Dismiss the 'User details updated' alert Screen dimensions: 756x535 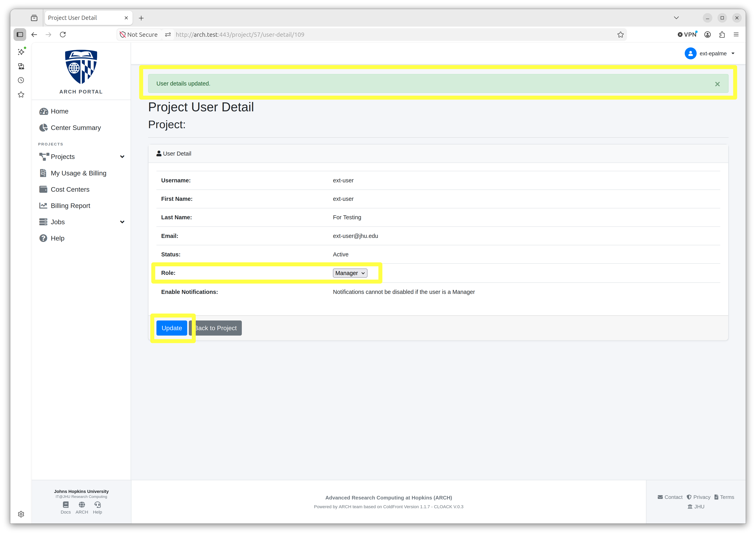point(717,84)
